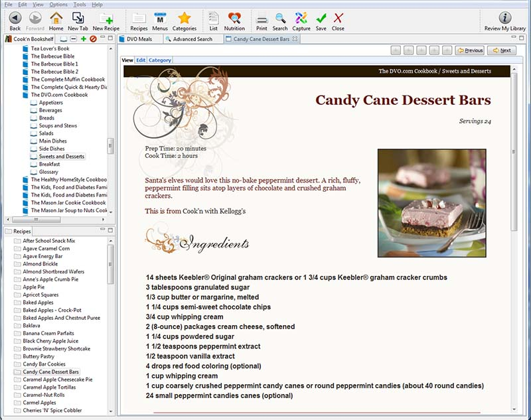Image resolution: width=531 pixels, height=420 pixels.
Task: Open the Tools menu
Action: [x=80, y=4]
